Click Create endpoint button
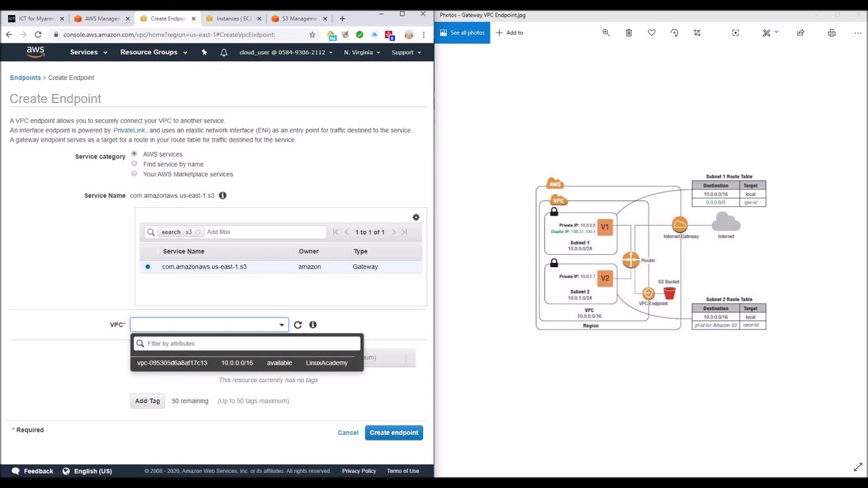Viewport: 868px width, 488px height. click(x=394, y=432)
